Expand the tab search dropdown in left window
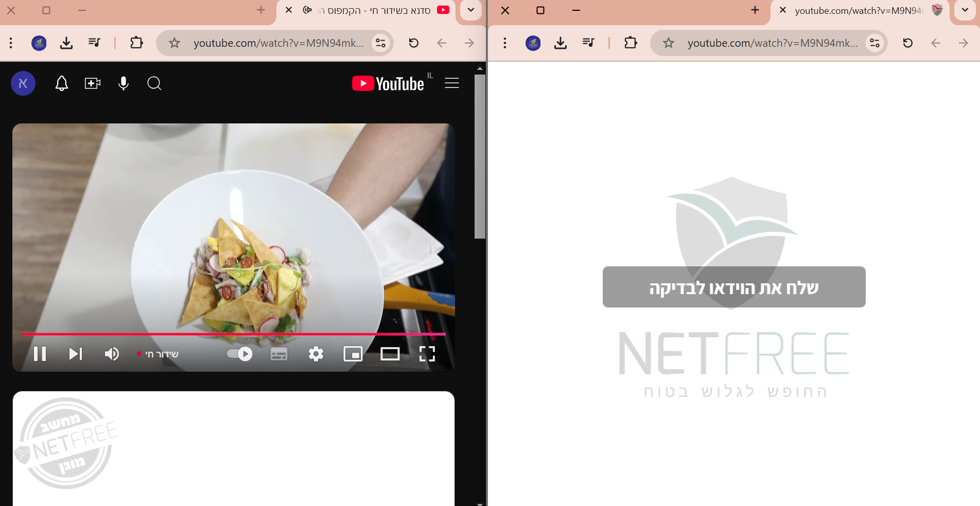 tap(471, 10)
